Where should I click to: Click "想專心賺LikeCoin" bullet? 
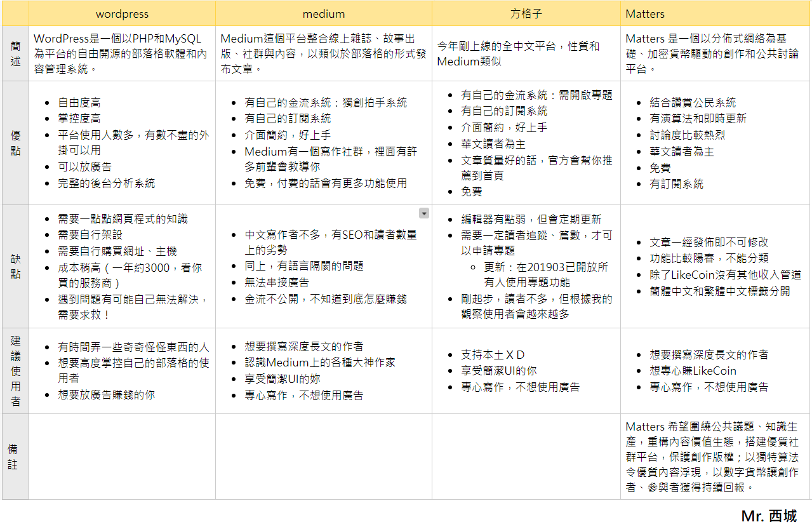pos(693,371)
